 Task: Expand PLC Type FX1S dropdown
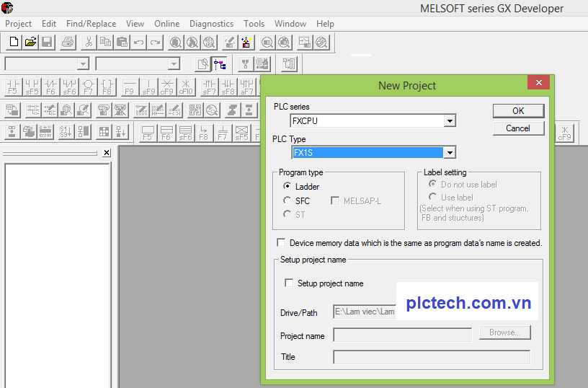tap(450, 153)
